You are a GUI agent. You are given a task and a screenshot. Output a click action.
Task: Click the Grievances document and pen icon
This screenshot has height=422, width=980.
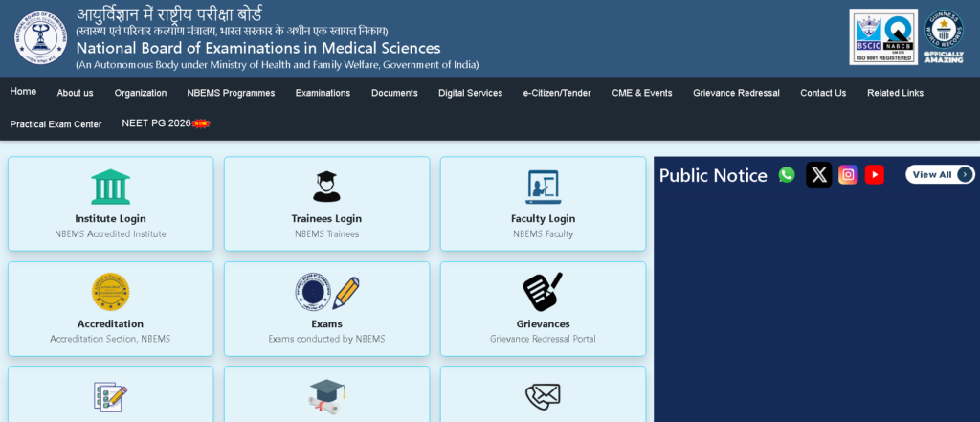click(x=543, y=291)
